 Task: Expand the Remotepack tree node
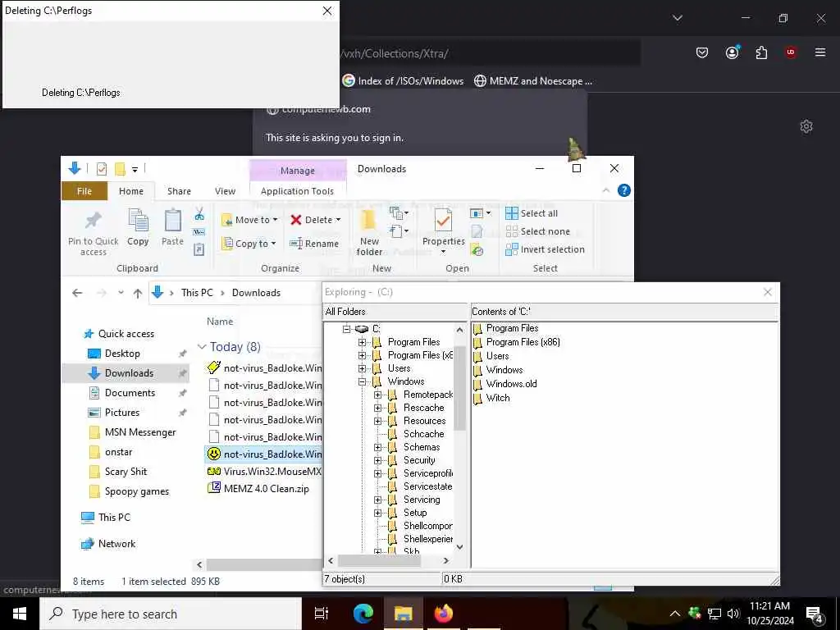[x=377, y=395]
